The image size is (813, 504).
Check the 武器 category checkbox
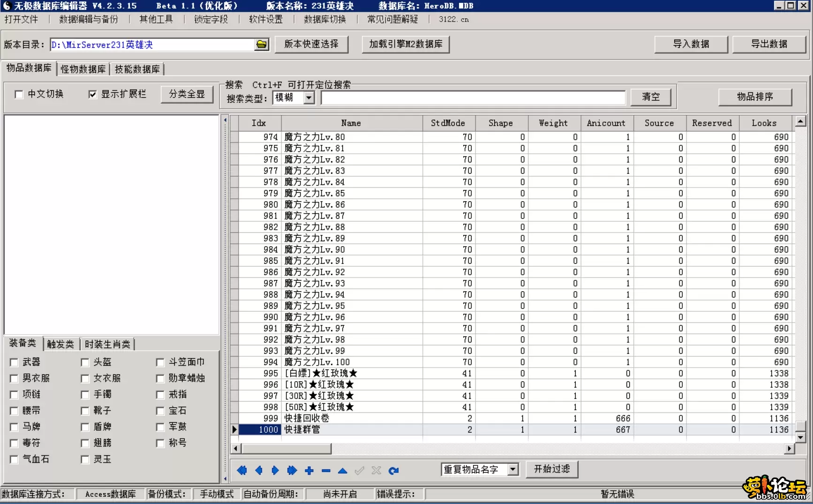point(14,362)
